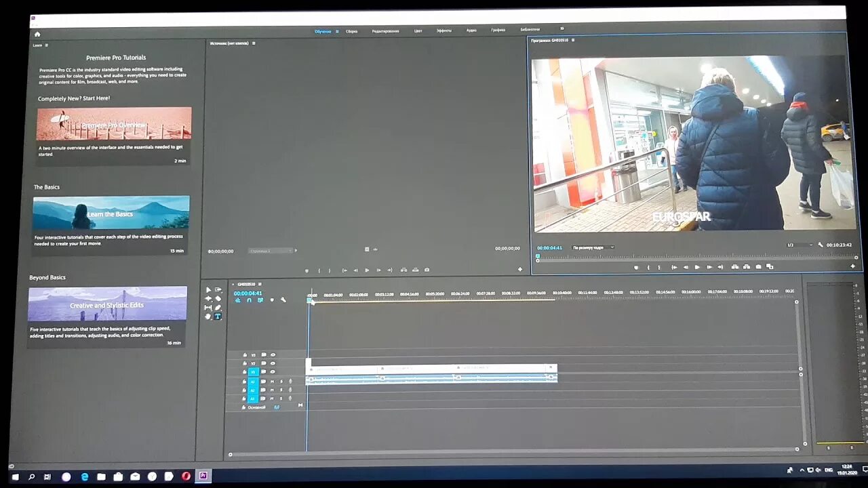Mute audio track A2

tap(272, 390)
